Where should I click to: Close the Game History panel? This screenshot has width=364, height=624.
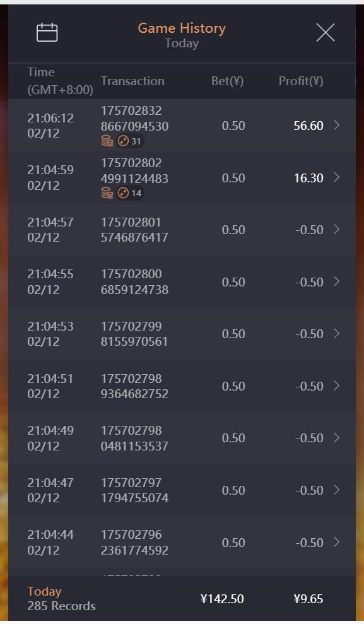(x=326, y=32)
